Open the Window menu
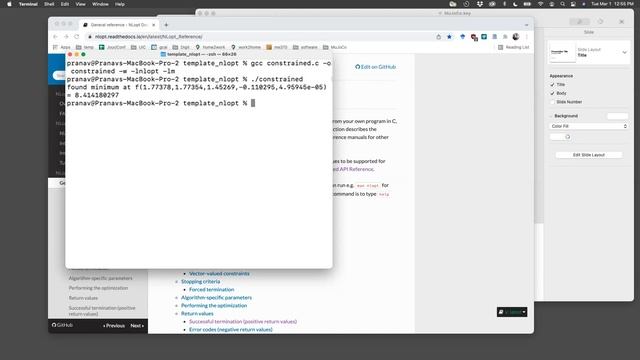The width and height of the screenshot is (640, 360). click(100, 4)
